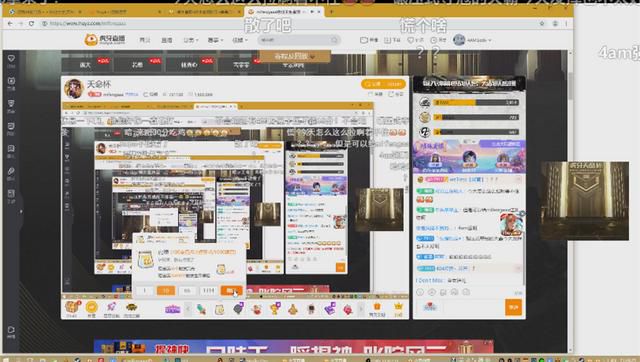Expand the golden banner dropdown above the player

[295, 56]
